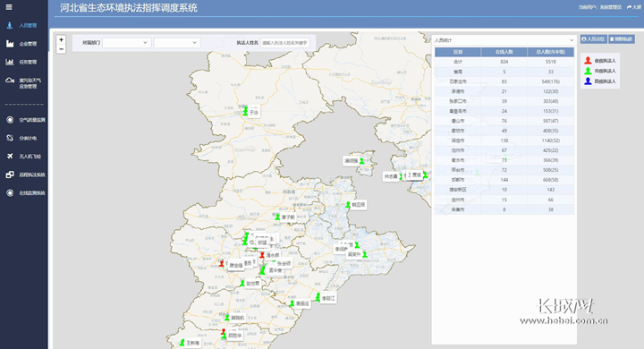Image resolution: width=644 pixels, height=349 pixels.
Task: Expand the second department dropdown
Action: (177, 43)
